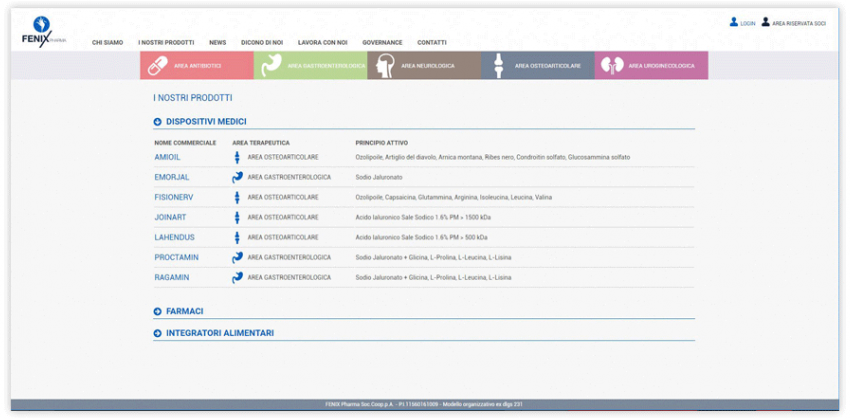Select the Area Antibiotici tab

pos(197,66)
